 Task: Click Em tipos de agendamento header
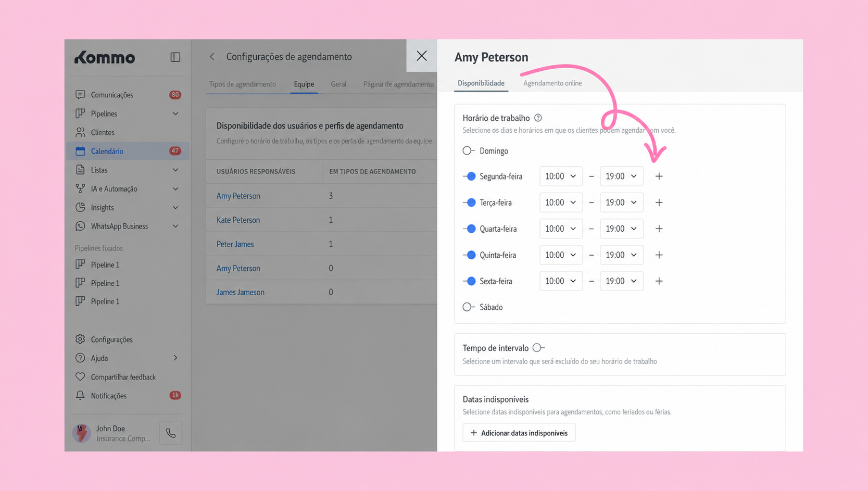[372, 171]
